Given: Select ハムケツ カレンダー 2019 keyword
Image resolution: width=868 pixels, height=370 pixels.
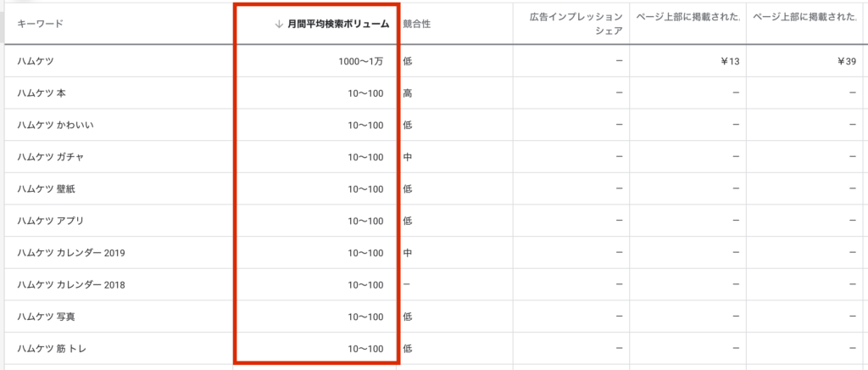Looking at the screenshot, I should tap(71, 253).
